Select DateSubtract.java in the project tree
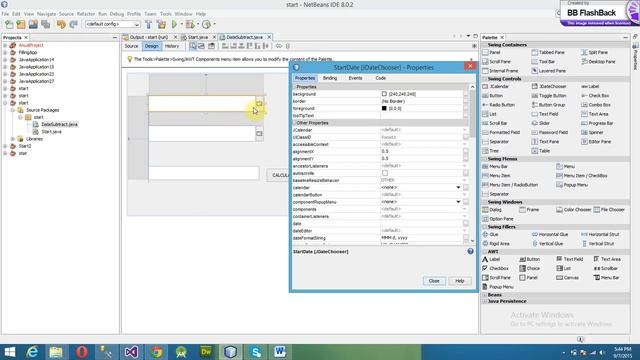Image resolution: width=640 pixels, height=360 pixels. coord(59,124)
